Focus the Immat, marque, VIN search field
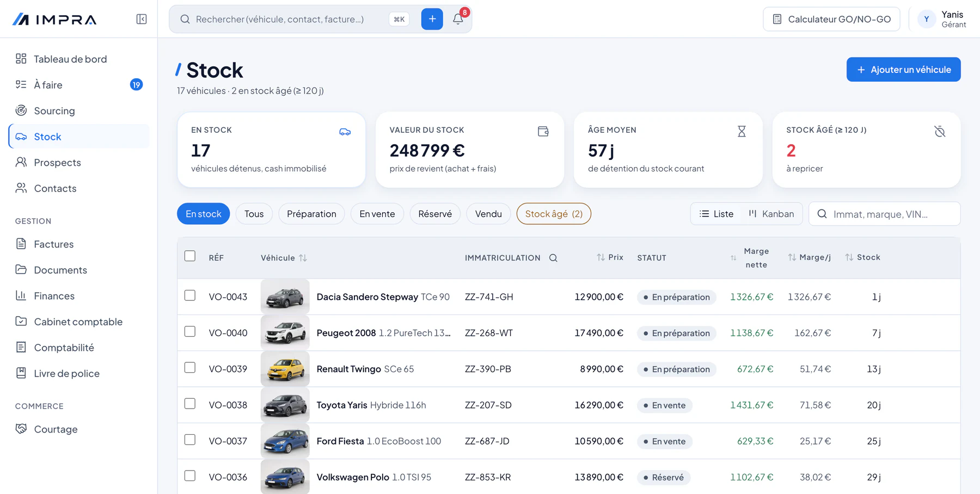 [885, 214]
